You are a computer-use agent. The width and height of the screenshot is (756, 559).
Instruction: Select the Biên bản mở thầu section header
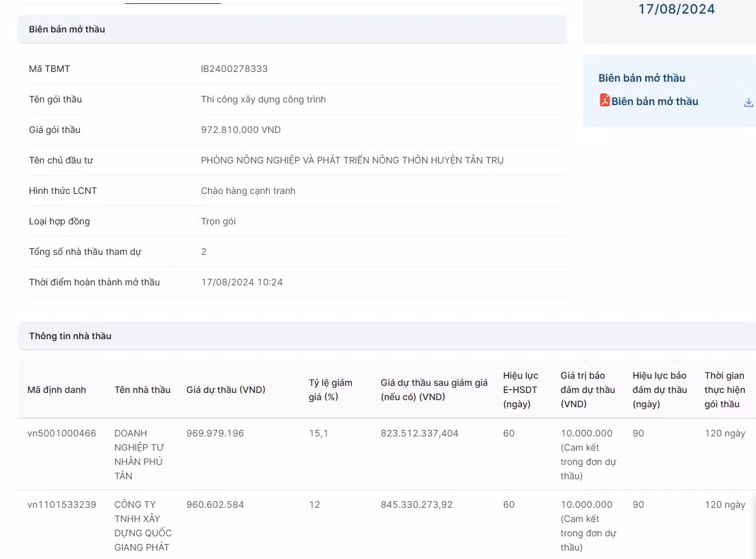coord(67,29)
